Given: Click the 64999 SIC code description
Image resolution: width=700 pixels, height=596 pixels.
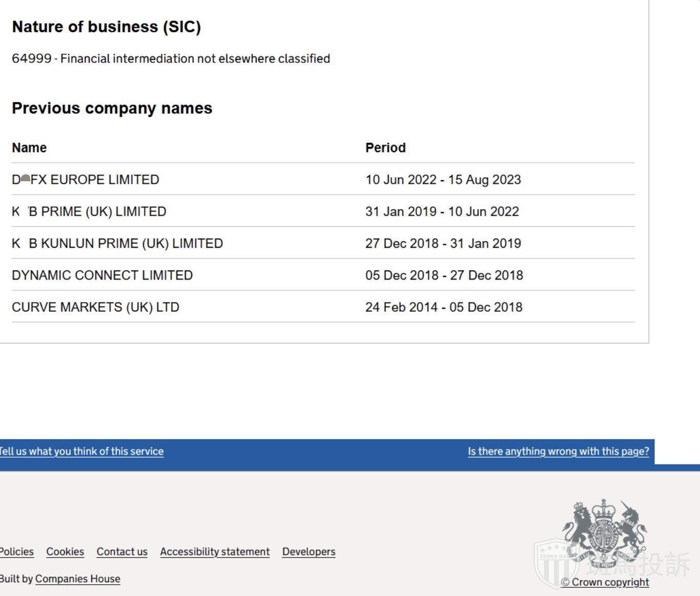Looking at the screenshot, I should pos(171,58).
